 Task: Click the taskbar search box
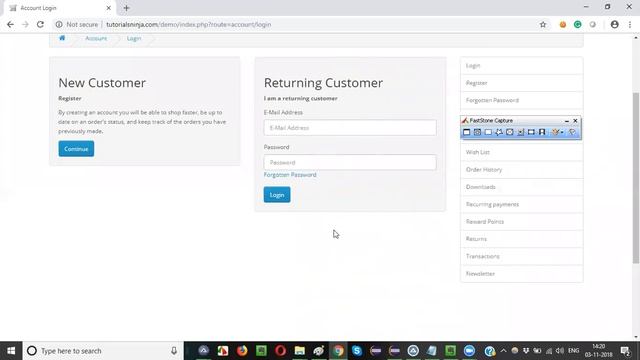(103, 351)
